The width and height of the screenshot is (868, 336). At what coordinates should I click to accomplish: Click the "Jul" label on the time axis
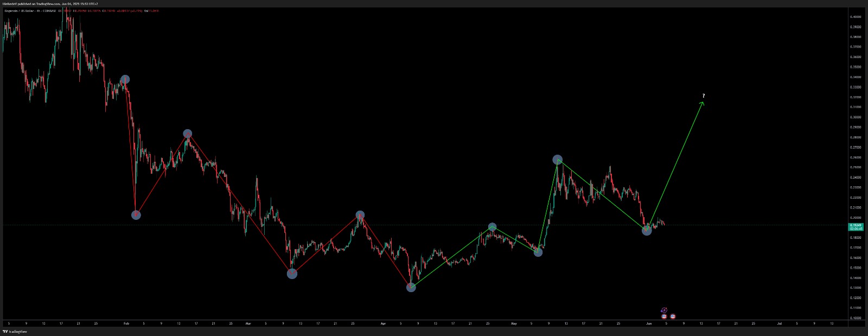coord(780,324)
